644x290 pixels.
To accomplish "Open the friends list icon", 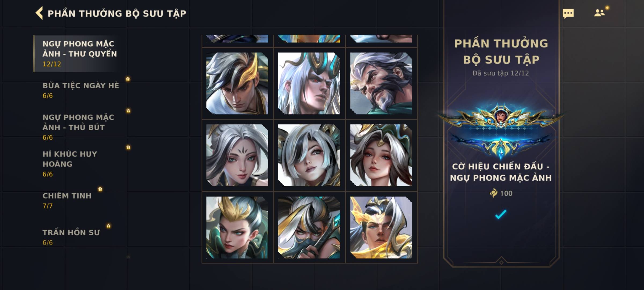I will 599,13.
